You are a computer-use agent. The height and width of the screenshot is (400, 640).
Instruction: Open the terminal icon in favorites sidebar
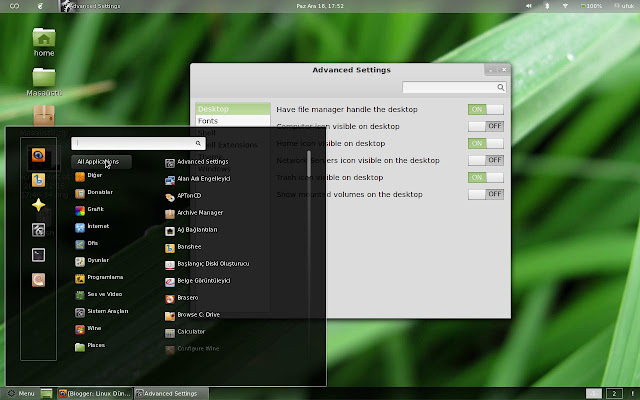pyautogui.click(x=38, y=255)
